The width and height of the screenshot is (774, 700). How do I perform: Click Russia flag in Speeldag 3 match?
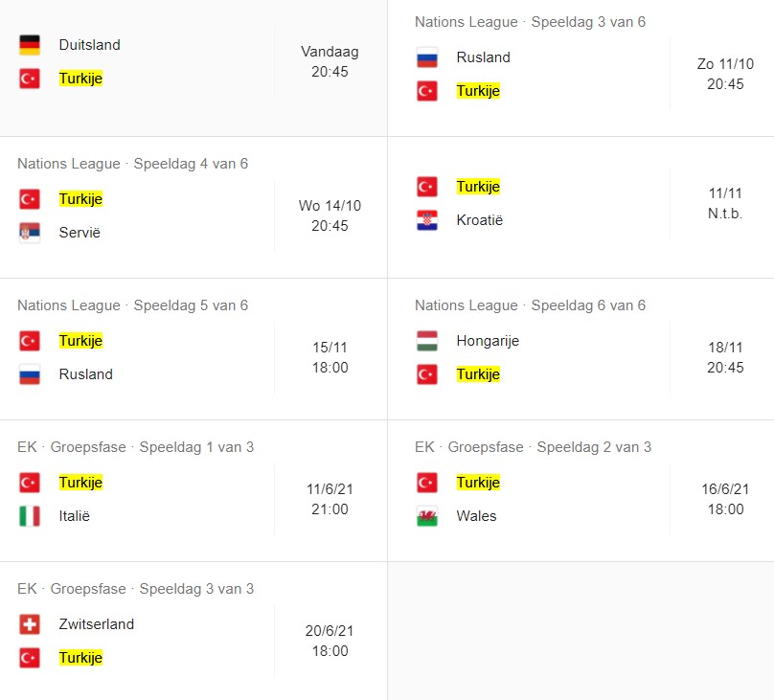pos(427,57)
